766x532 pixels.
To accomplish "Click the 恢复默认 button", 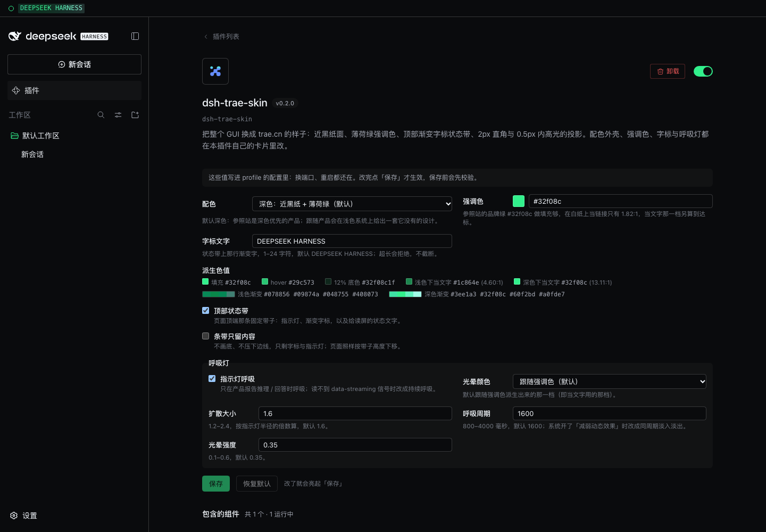I will click(257, 484).
